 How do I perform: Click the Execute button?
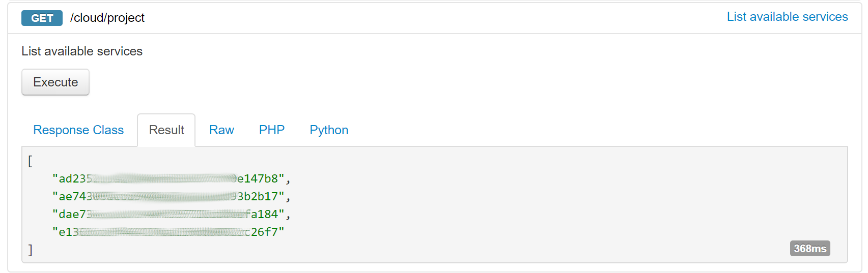(55, 82)
